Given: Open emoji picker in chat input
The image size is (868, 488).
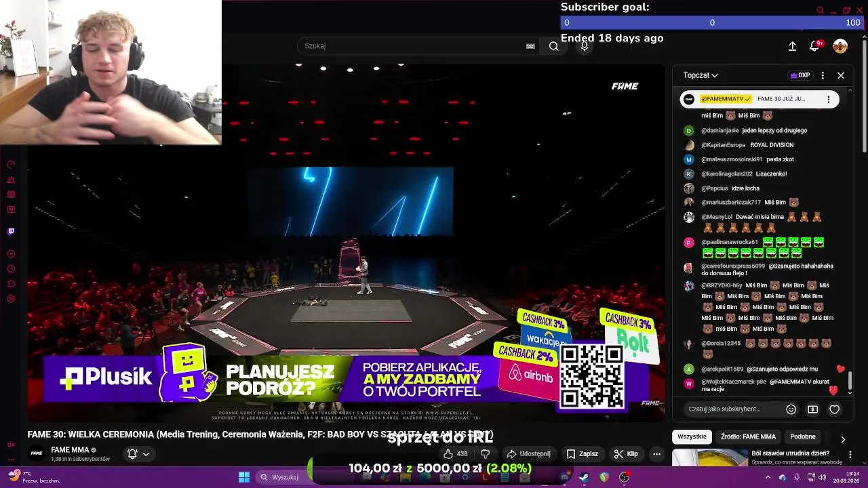Looking at the screenshot, I should (791, 409).
